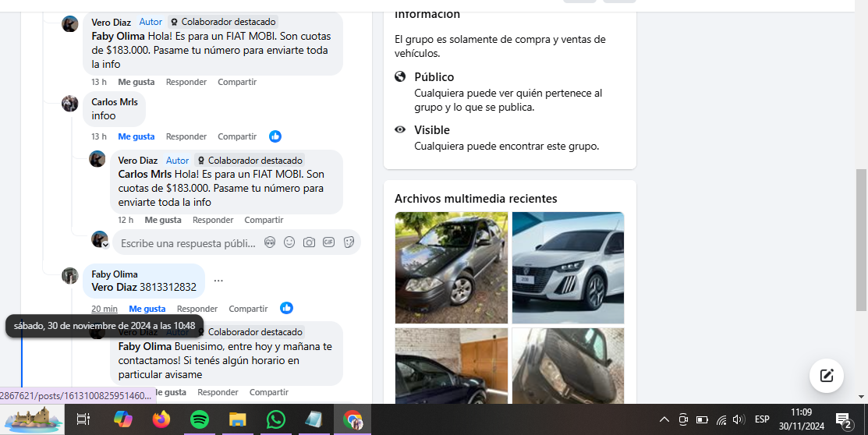The width and height of the screenshot is (868, 435).
Task: Open Spotify from the taskbar
Action: click(x=200, y=419)
